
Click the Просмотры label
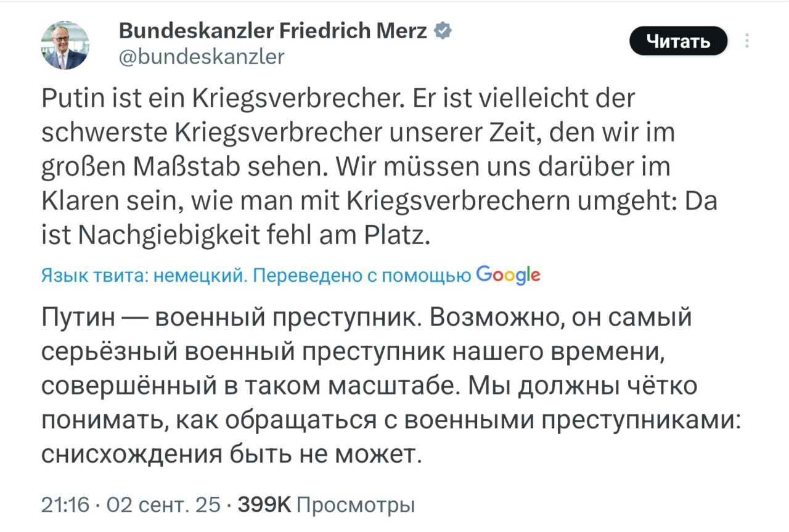pos(356,505)
